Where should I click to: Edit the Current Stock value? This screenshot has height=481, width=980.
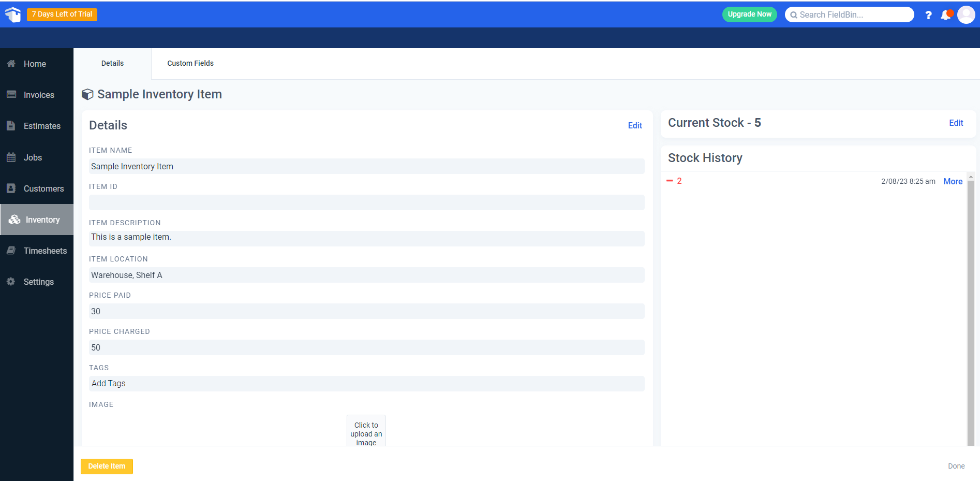click(x=956, y=123)
